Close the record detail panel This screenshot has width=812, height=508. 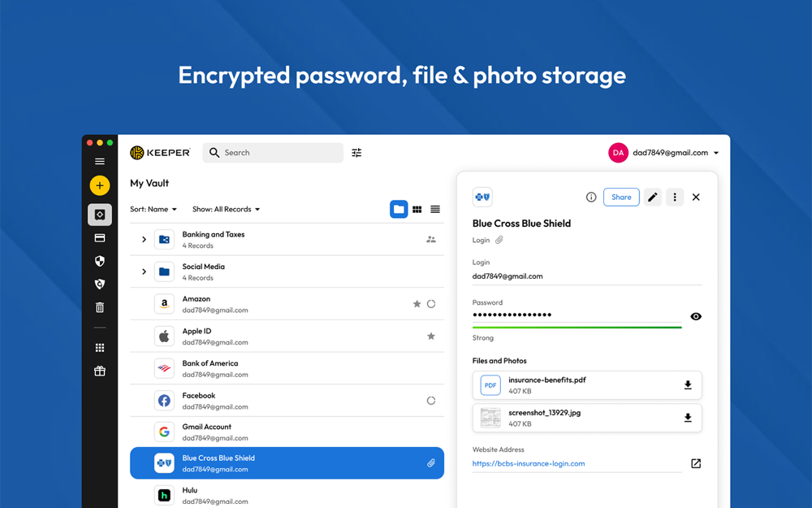[696, 197]
